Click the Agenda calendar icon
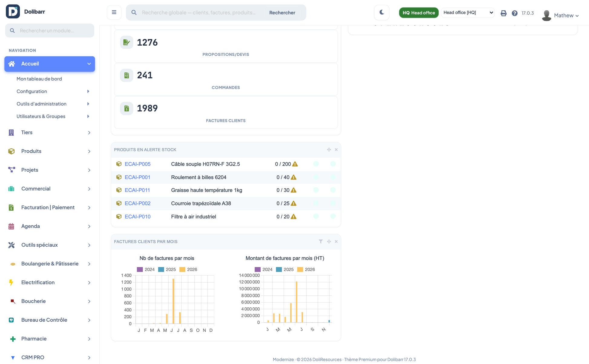Image resolution: width=589 pixels, height=364 pixels. point(11,226)
